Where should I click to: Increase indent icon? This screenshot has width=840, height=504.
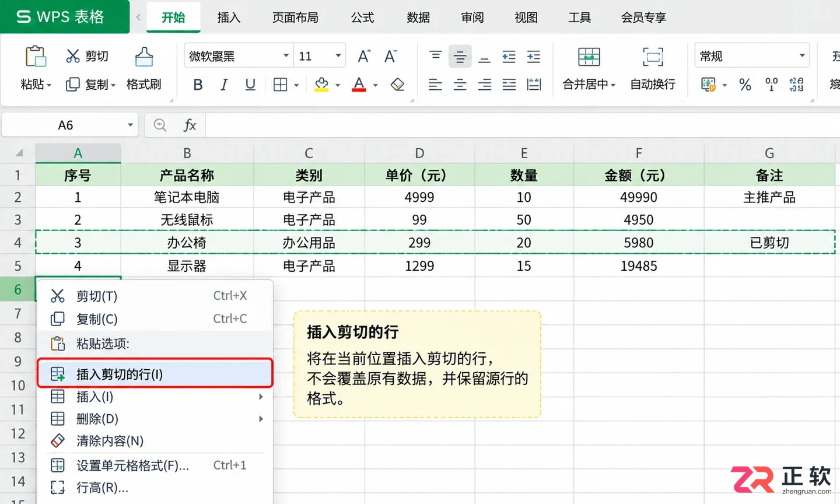click(x=533, y=57)
